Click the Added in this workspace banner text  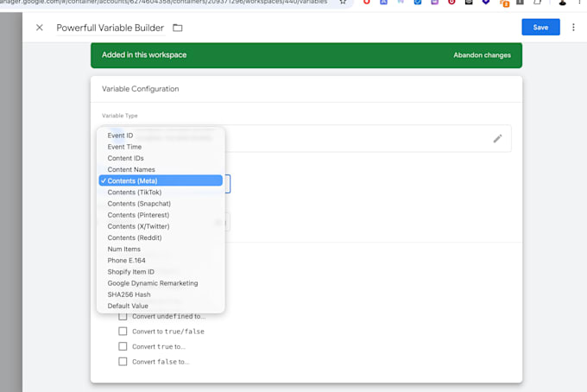tap(144, 55)
